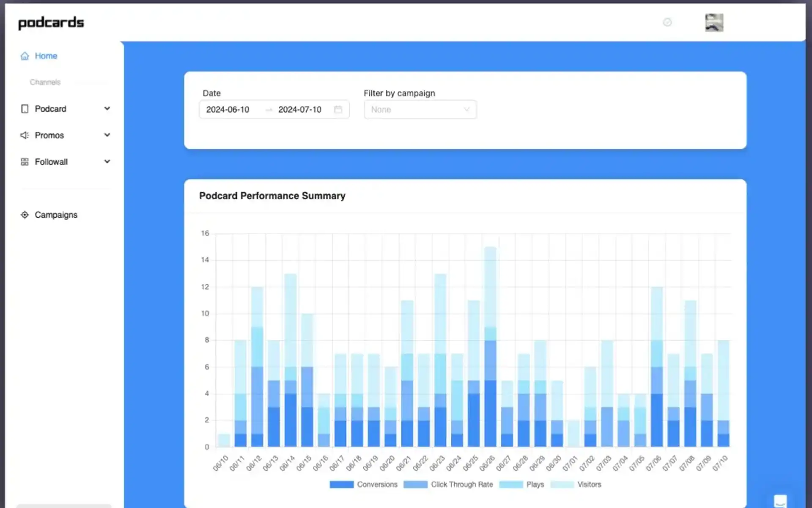The width and height of the screenshot is (812, 508).
Task: Open the profile avatar in the top right
Action: (x=714, y=22)
